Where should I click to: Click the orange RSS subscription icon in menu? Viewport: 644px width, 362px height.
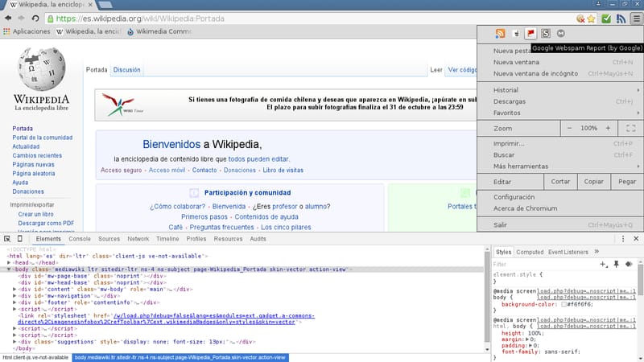tap(500, 34)
